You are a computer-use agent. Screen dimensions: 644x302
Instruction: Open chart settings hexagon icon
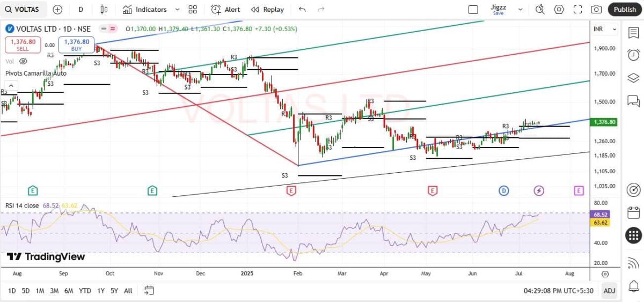(559, 9)
